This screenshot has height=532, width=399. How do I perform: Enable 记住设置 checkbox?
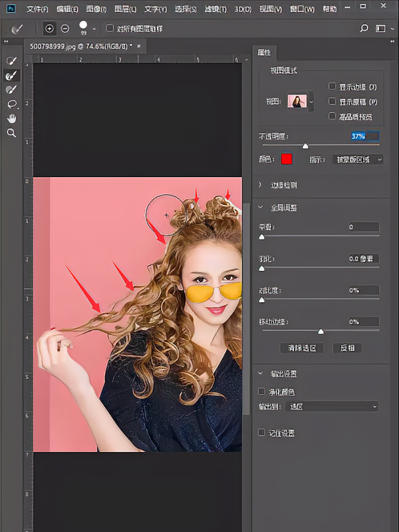coord(261,433)
